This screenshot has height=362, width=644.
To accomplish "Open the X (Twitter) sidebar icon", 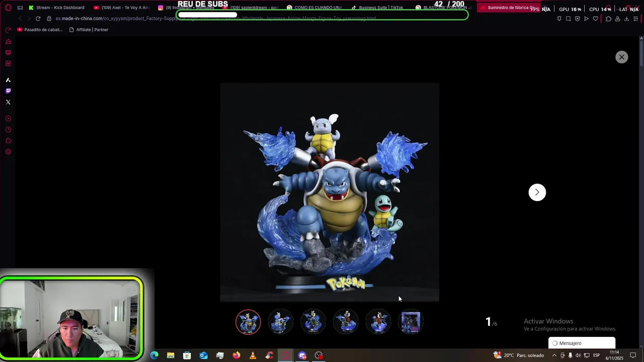I will (8, 102).
